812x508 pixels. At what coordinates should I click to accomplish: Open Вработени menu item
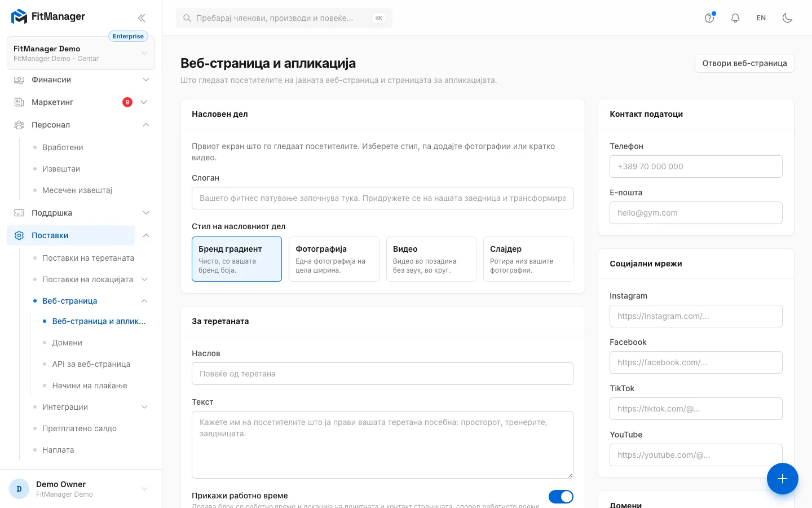click(63, 147)
